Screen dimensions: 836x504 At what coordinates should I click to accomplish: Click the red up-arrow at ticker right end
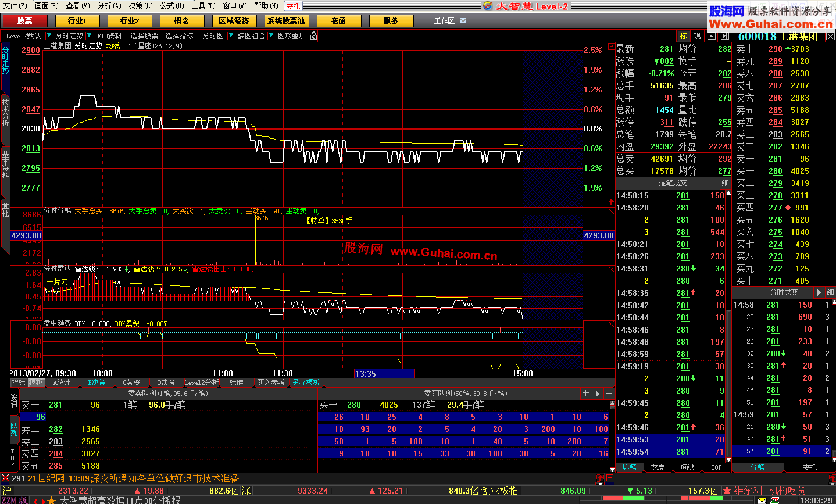click(600, 478)
